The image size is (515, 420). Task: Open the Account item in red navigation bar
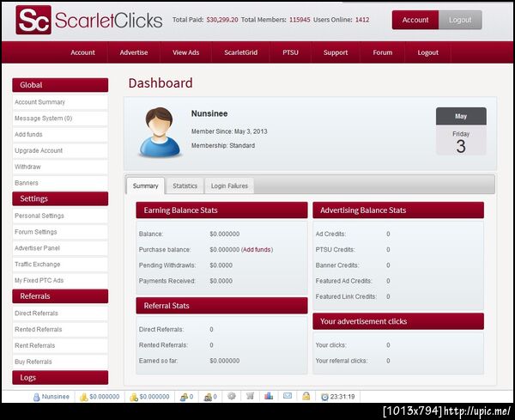82,52
